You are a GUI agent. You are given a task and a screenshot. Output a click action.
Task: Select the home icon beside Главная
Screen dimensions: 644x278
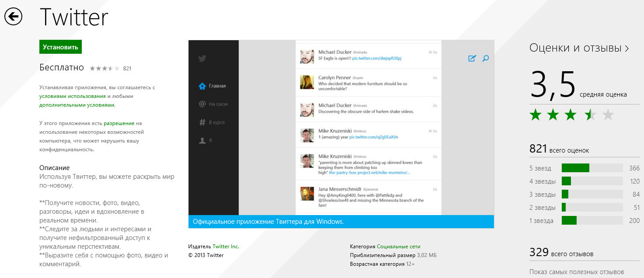coord(202,86)
